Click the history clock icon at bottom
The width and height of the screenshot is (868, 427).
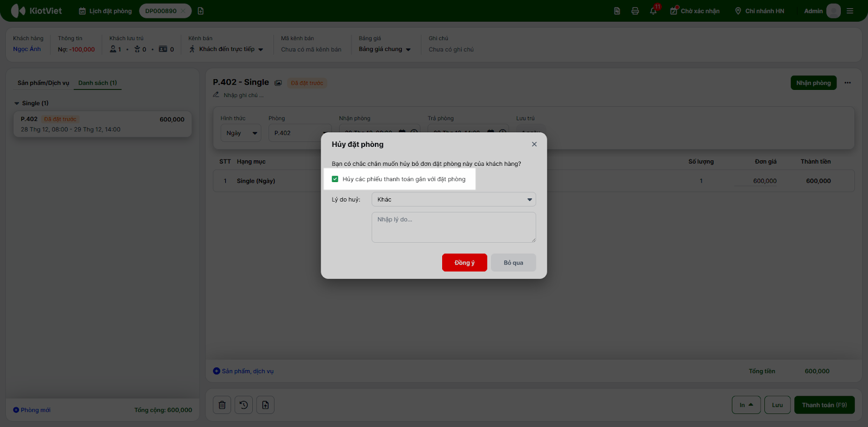tap(244, 405)
